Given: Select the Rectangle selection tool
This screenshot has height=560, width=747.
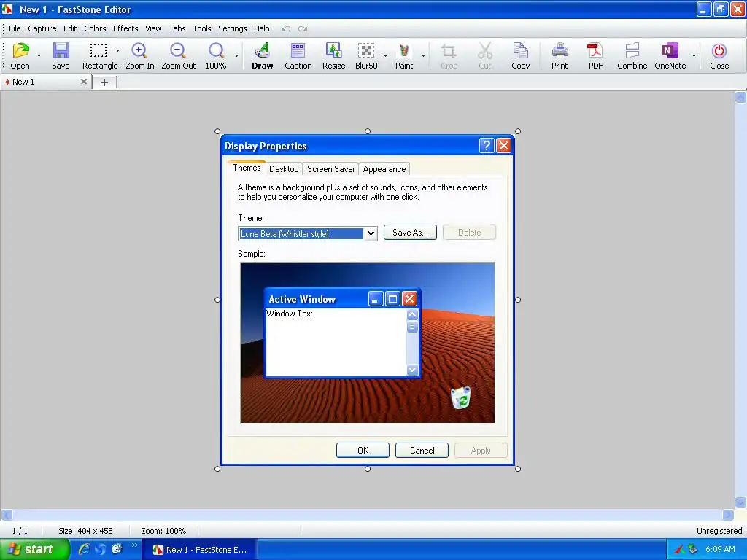Looking at the screenshot, I should pos(98,55).
